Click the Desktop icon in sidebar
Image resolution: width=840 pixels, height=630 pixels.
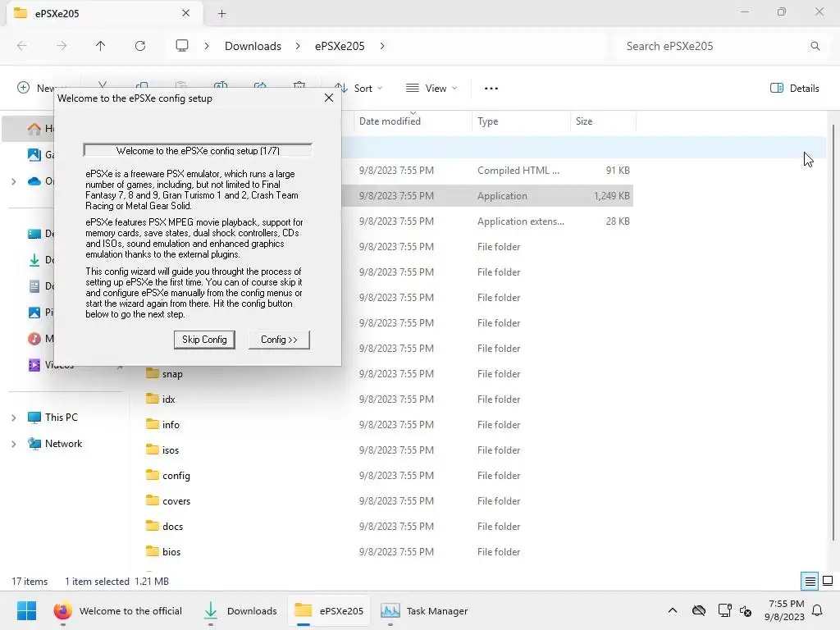pyautogui.click(x=34, y=234)
